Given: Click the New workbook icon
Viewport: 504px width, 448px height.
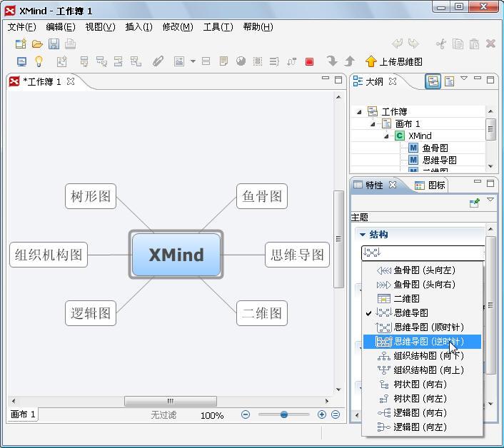Looking at the screenshot, I should click(21, 44).
